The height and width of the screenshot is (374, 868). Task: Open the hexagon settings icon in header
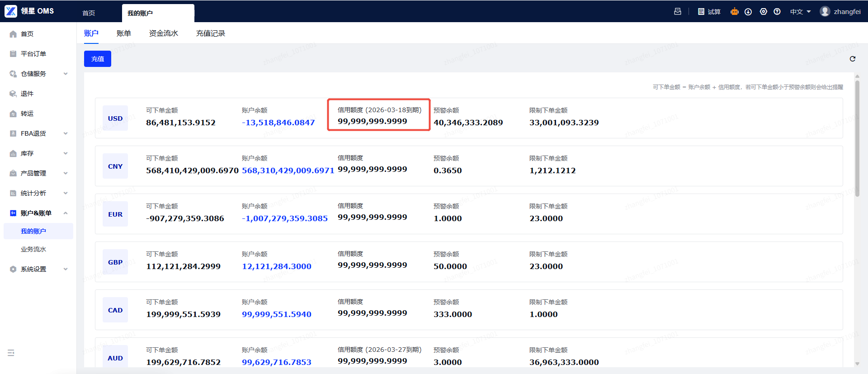point(763,12)
